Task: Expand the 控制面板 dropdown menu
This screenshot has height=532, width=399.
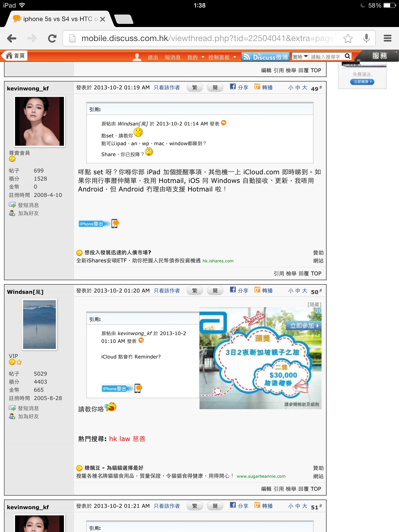Action: point(222,57)
